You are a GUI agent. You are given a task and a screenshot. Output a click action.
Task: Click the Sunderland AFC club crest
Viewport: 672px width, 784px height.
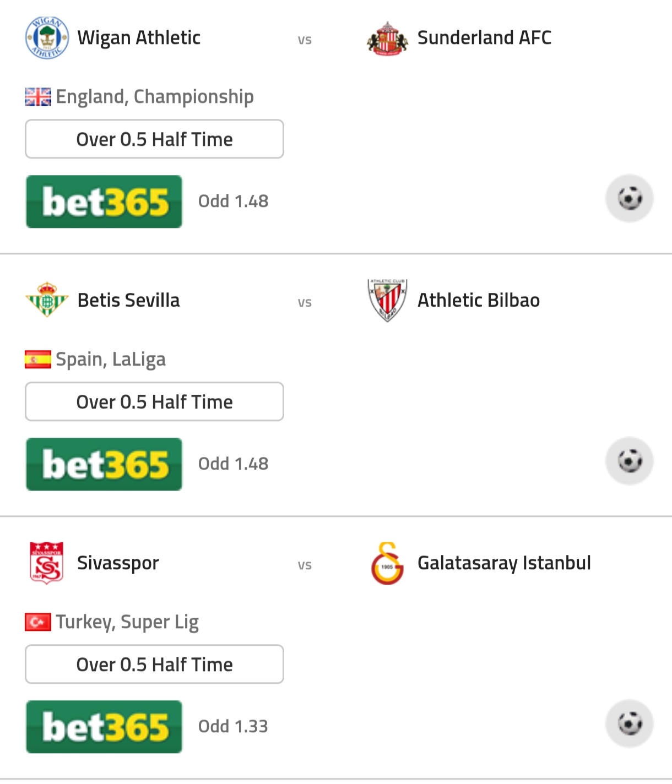click(387, 39)
